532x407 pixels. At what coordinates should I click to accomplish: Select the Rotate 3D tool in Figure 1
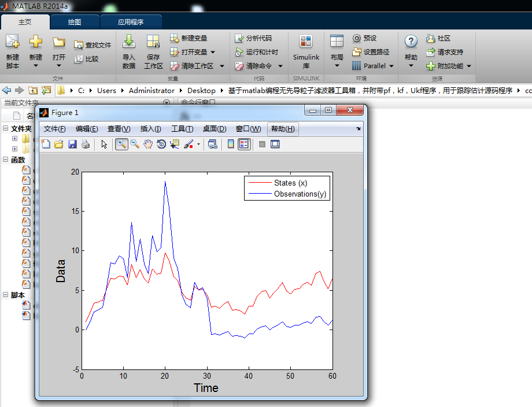(161, 144)
